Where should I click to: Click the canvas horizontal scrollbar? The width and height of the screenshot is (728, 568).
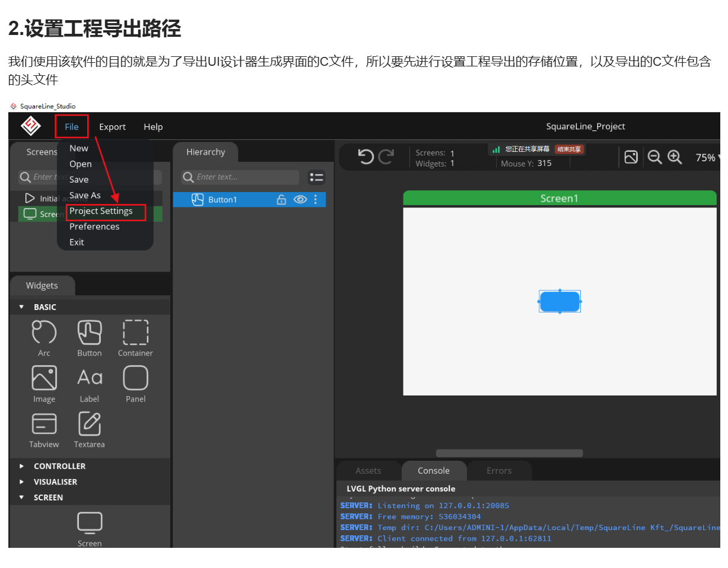(509, 453)
